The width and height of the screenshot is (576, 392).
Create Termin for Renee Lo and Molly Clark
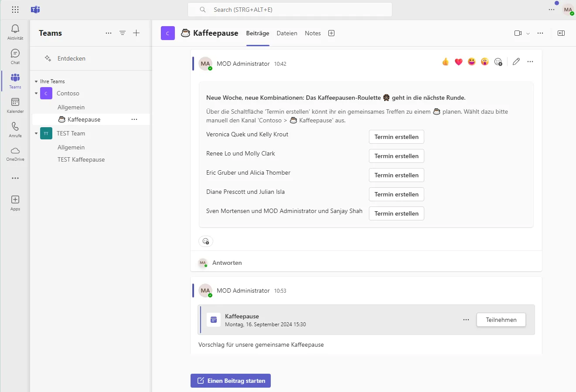click(396, 156)
